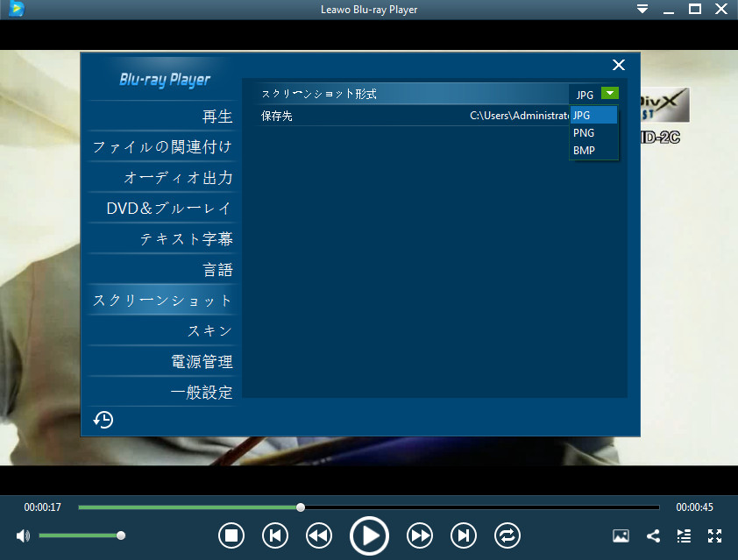Viewport: 738px width, 560px height.
Task: Open the テキスト字幕 settings tab
Action: coord(162,238)
